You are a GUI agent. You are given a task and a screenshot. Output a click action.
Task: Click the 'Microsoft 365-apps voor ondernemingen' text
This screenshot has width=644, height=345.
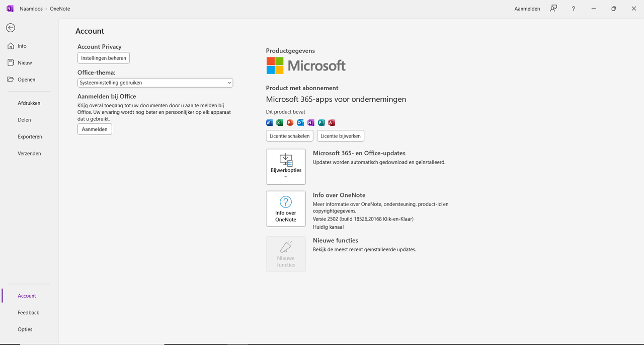coord(336,99)
